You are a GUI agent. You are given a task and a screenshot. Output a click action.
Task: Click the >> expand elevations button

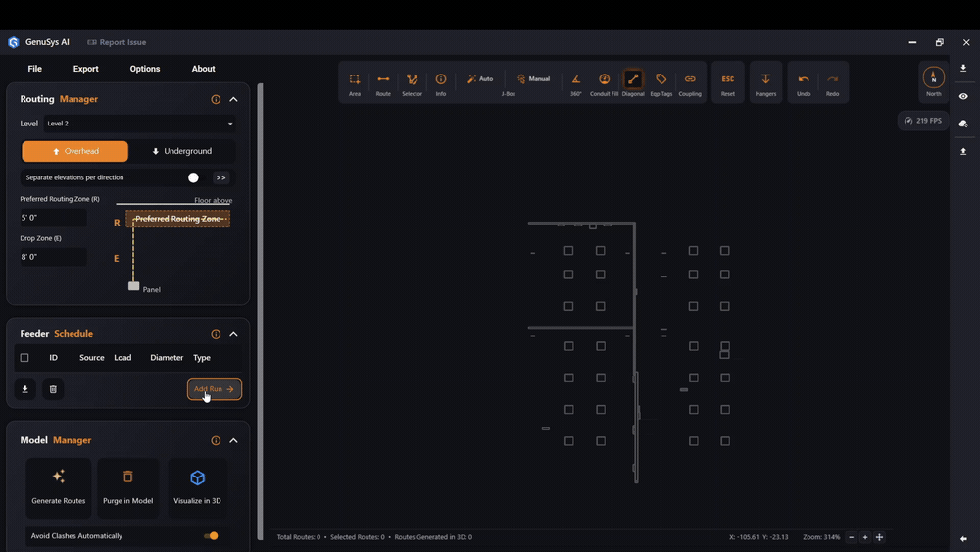[220, 178]
